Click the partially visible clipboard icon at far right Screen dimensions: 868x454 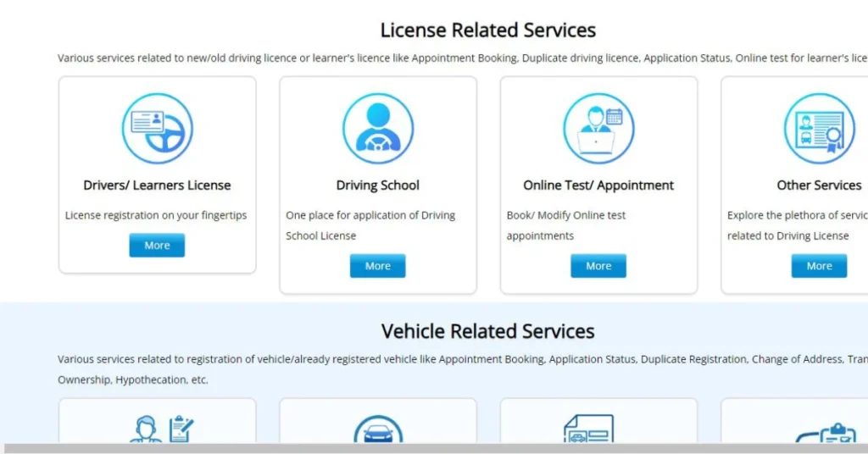[831, 432]
